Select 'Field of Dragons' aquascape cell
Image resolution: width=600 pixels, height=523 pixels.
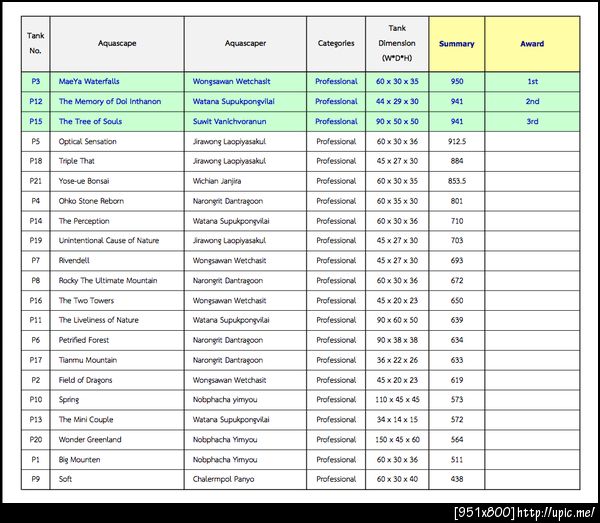117,380
